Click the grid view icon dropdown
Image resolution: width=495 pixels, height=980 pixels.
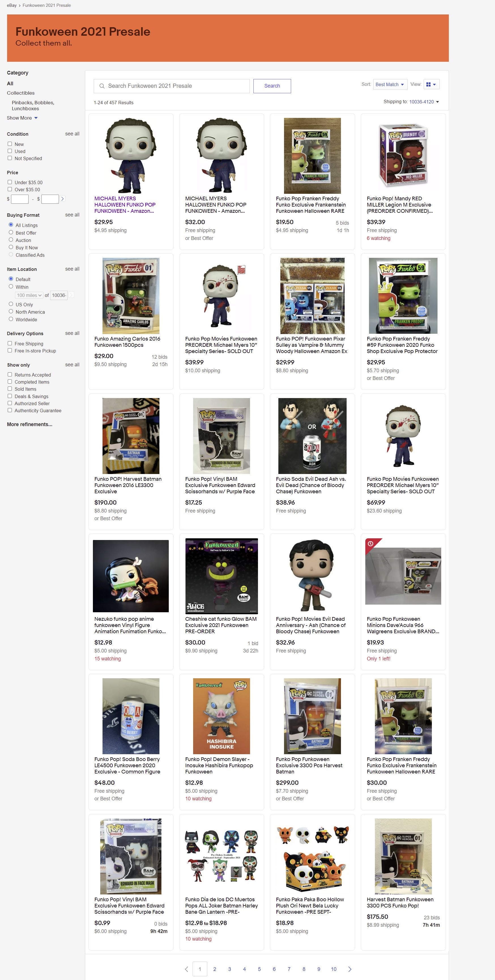click(x=431, y=84)
